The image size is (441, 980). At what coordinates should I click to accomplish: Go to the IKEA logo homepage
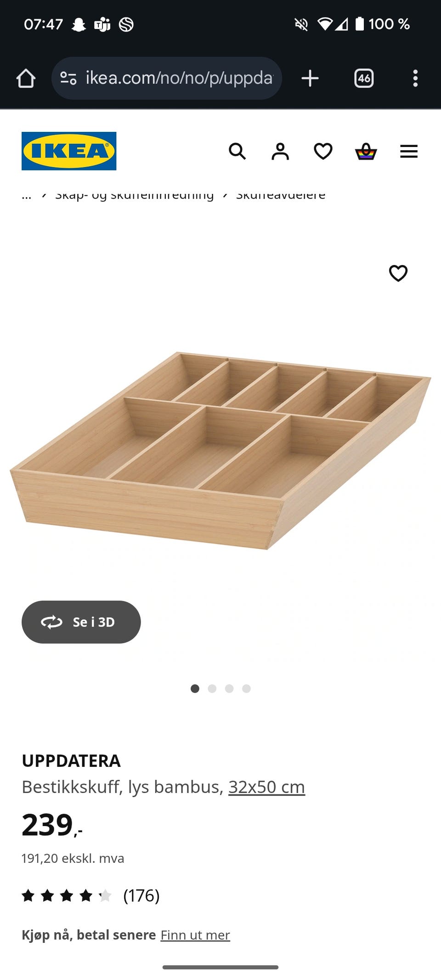click(x=69, y=151)
